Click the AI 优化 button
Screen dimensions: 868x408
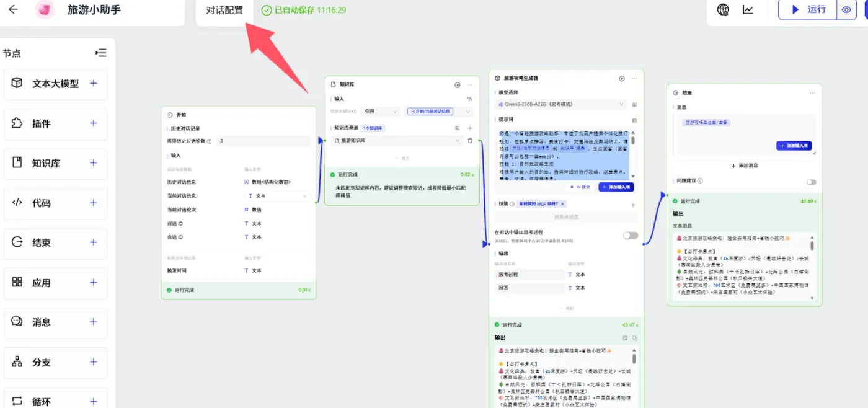(580, 187)
